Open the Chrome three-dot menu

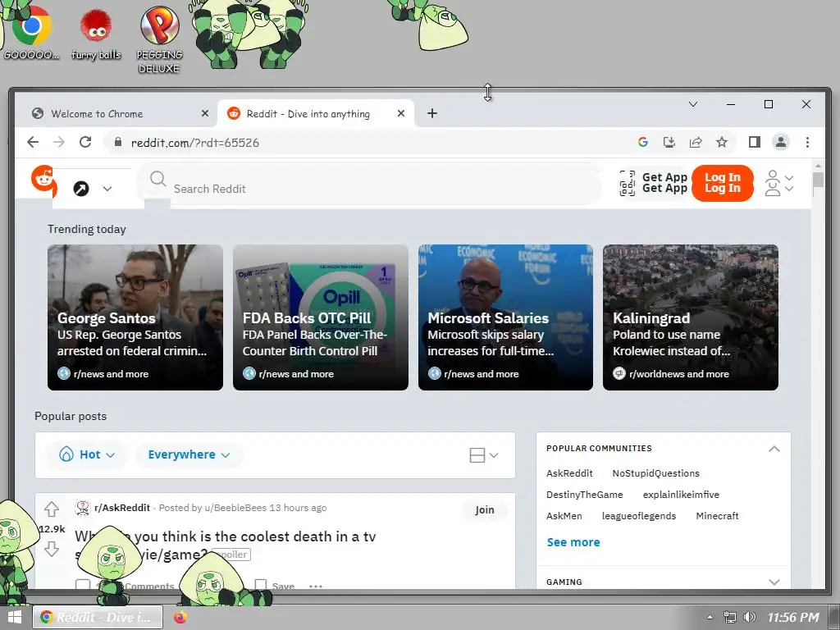tap(807, 142)
